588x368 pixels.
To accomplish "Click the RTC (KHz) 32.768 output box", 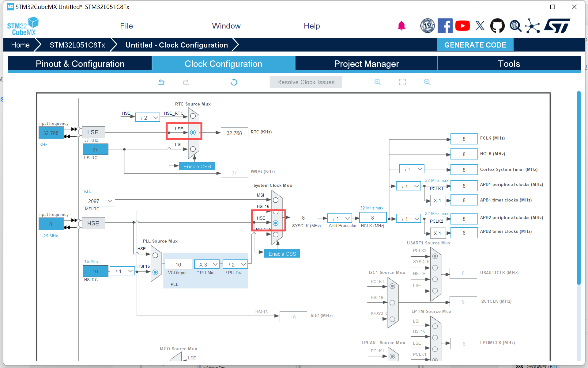I will pyautogui.click(x=234, y=133).
